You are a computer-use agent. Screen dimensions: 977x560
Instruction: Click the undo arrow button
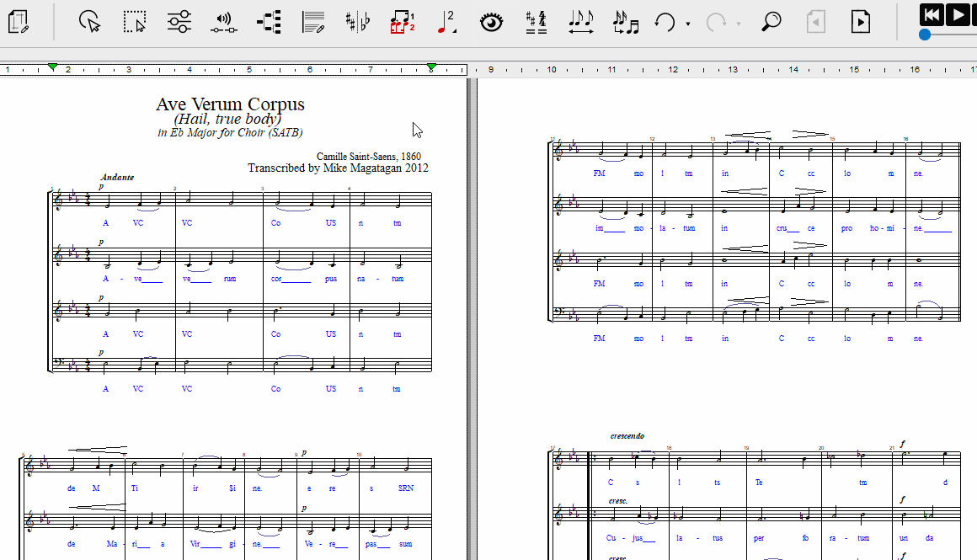coord(665,22)
